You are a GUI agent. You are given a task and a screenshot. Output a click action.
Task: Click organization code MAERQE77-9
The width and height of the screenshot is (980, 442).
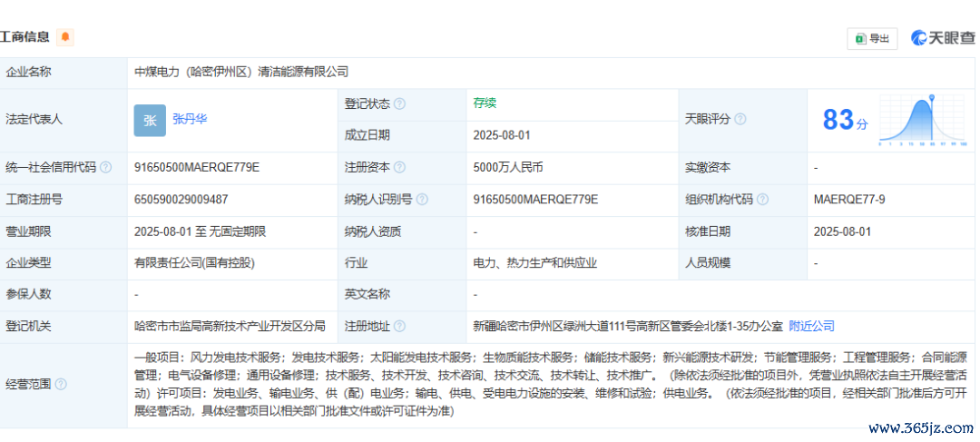coord(849,200)
